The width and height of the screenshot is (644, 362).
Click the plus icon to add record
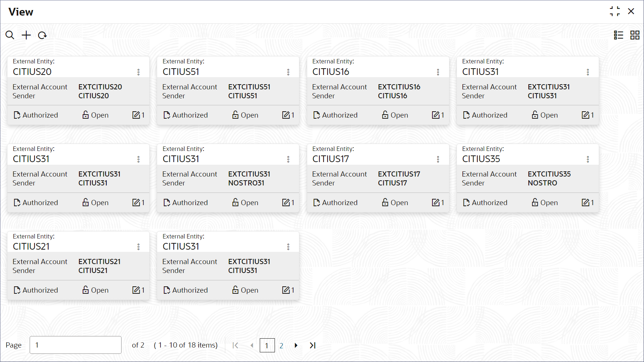click(x=26, y=35)
